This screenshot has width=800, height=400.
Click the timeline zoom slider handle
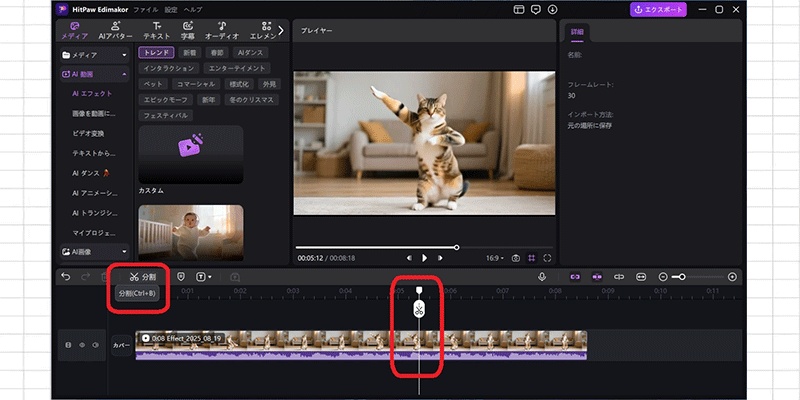pos(682,277)
